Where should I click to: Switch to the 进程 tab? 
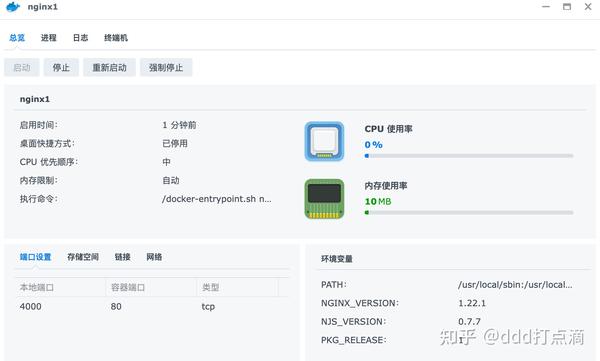pyautogui.click(x=49, y=38)
